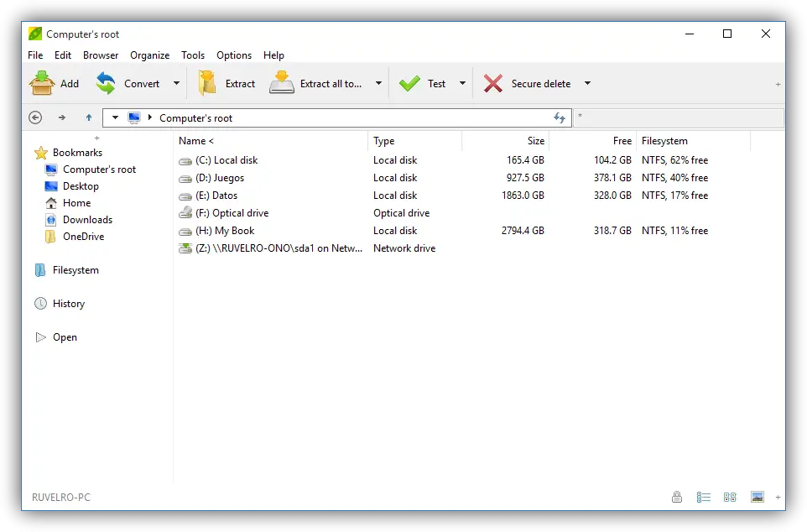Open the Help menu

tap(273, 55)
